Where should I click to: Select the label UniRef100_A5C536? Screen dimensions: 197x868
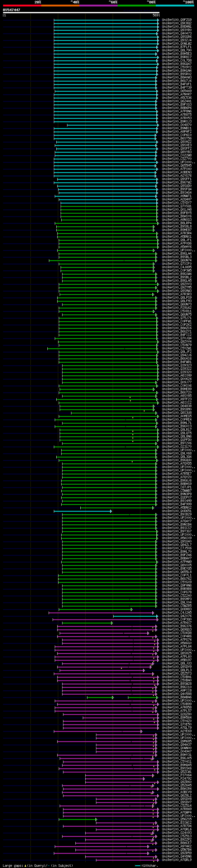pos(177,98)
